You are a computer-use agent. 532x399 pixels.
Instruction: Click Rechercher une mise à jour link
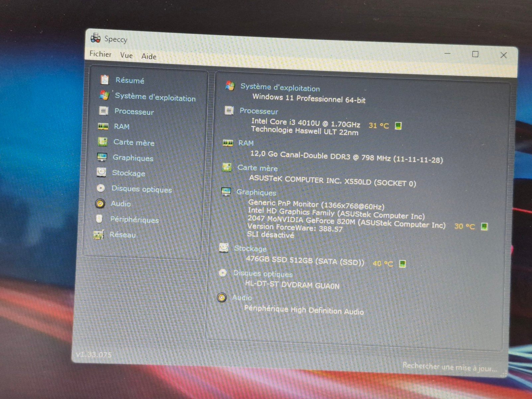point(450,367)
